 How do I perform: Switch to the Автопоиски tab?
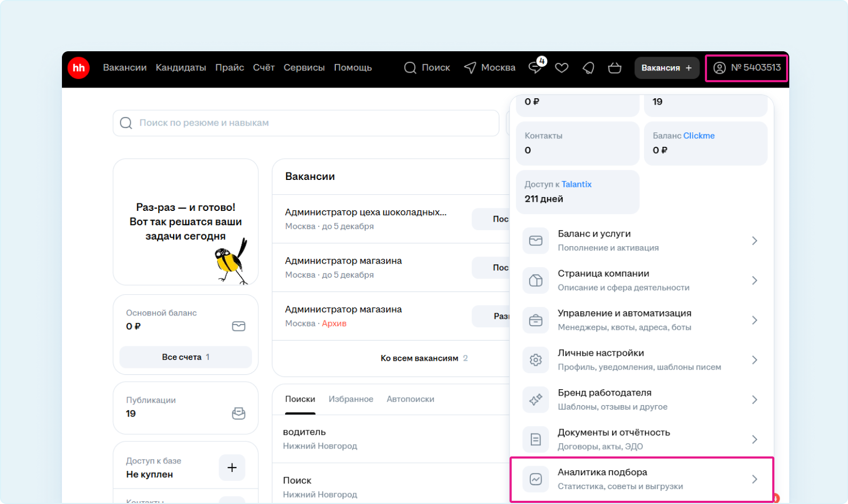pos(410,399)
